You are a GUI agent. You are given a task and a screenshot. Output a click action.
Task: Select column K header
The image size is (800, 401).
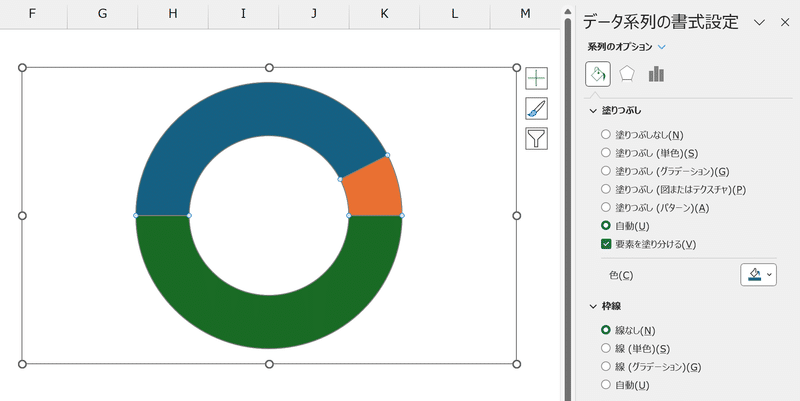(x=384, y=14)
